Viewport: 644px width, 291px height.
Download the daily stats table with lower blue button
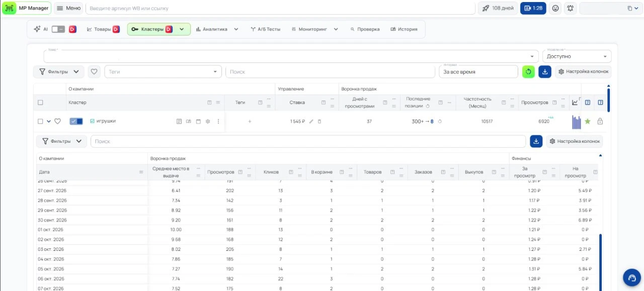[536, 141]
